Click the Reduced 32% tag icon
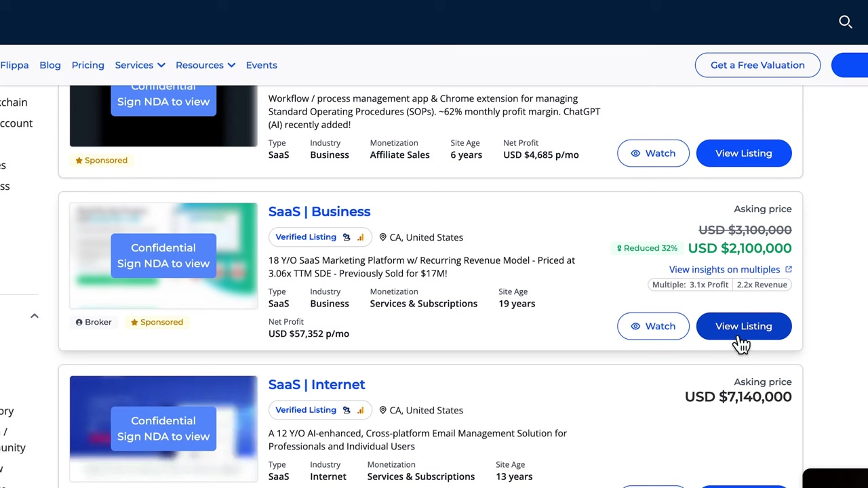 click(619, 248)
